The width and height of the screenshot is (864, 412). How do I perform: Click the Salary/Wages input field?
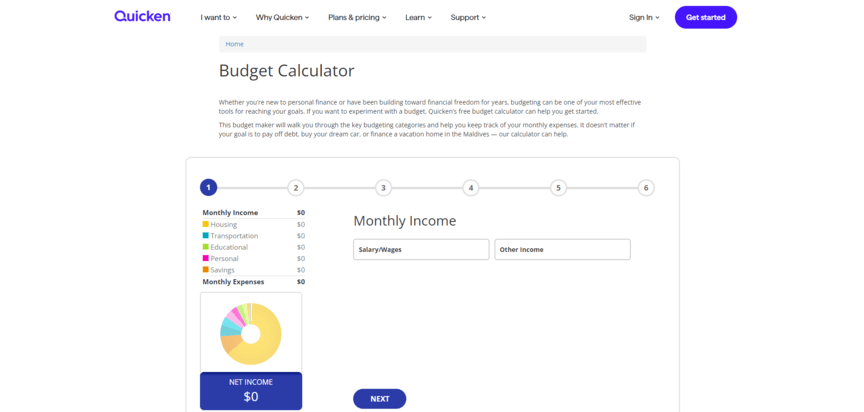(421, 250)
